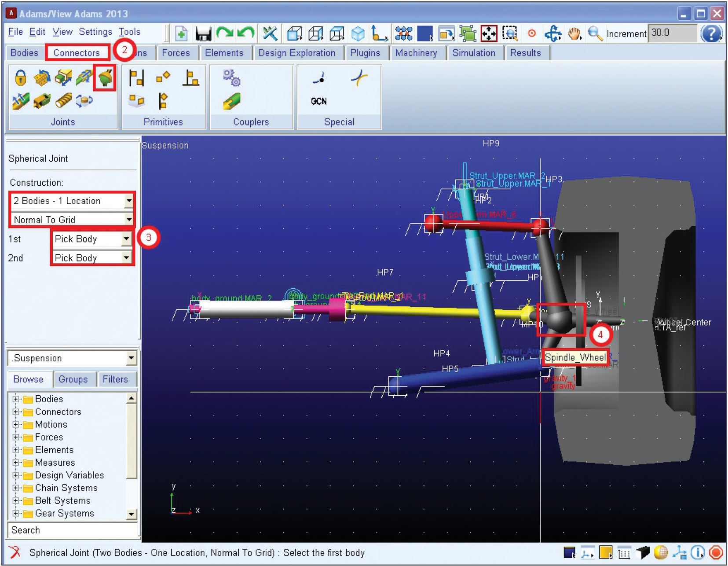Click the Fixed joint padlock icon
728x566 pixels.
20,78
